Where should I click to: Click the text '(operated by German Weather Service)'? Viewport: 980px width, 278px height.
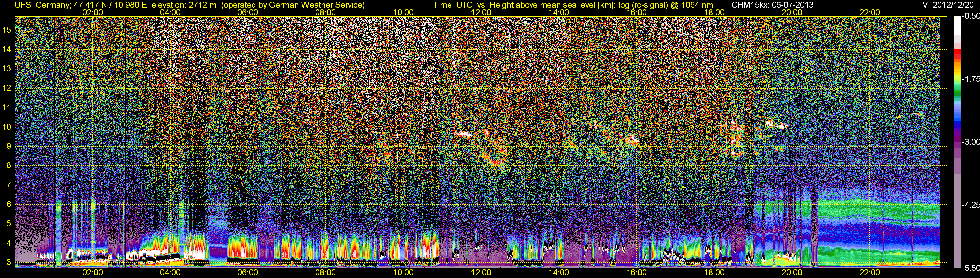(x=293, y=5)
